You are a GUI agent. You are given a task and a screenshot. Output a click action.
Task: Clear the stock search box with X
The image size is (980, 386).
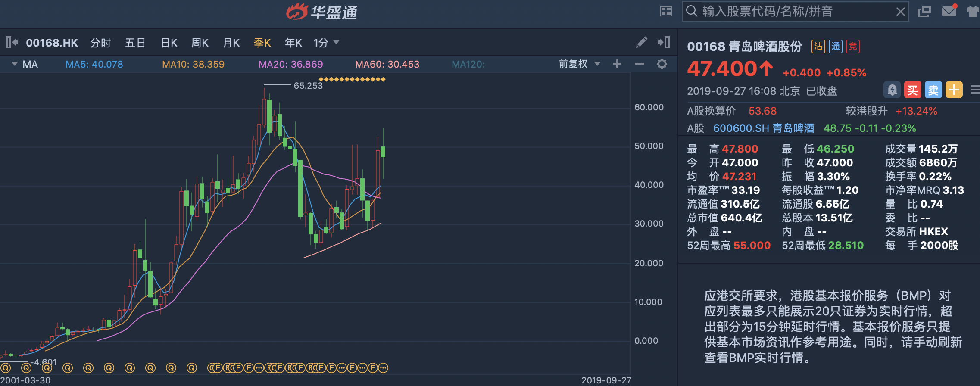900,12
